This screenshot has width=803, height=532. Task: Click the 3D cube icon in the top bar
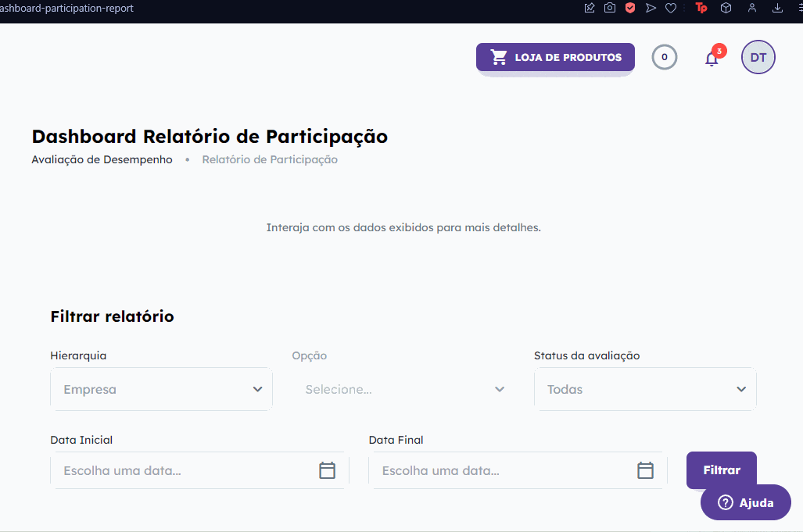tap(726, 8)
